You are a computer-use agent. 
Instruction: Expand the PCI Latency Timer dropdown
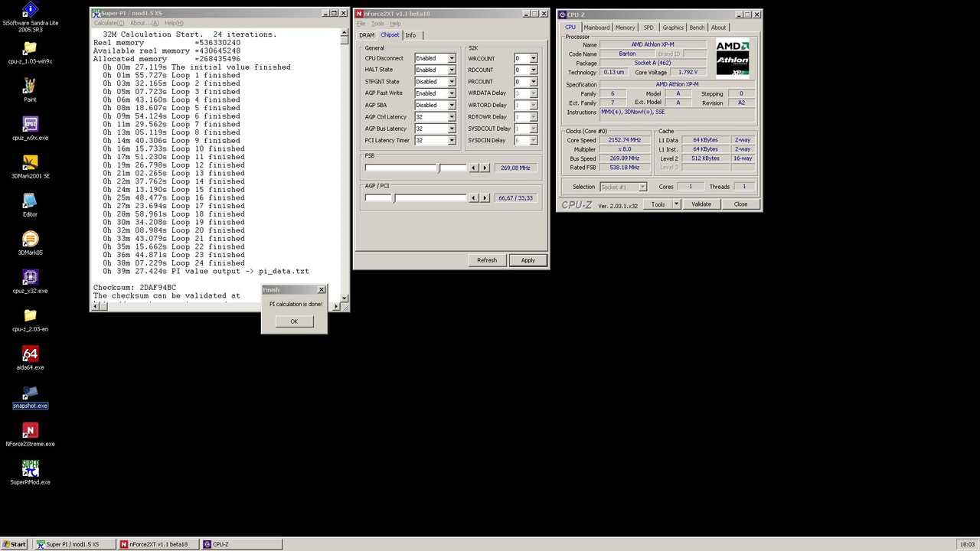pos(452,141)
